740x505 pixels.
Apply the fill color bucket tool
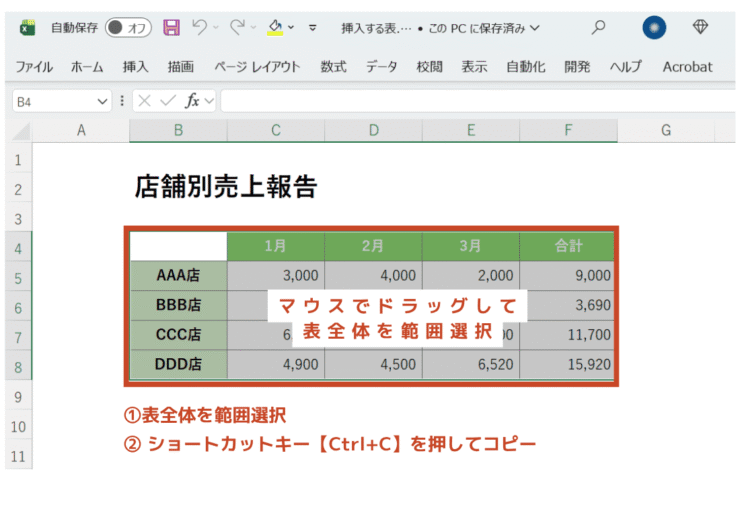275,27
